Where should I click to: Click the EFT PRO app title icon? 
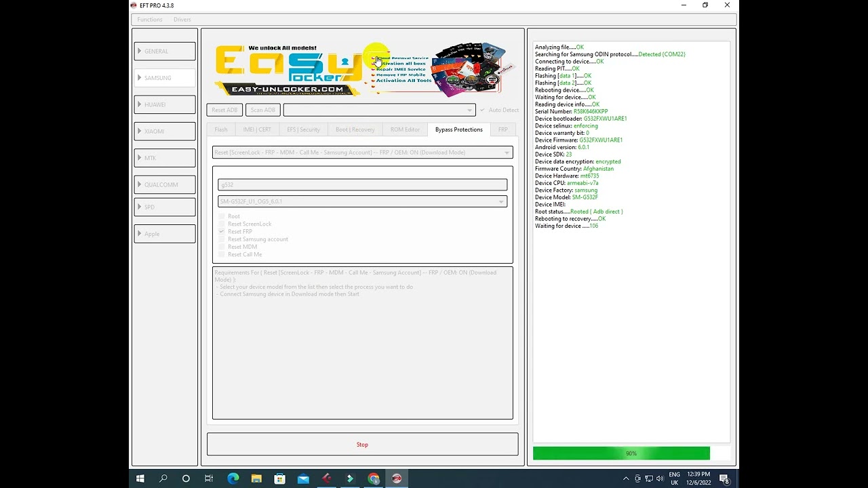pos(134,5)
